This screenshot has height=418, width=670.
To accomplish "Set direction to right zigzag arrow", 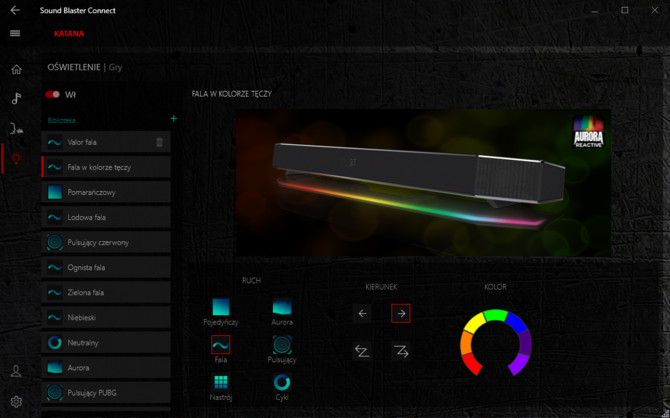I will point(401,351).
